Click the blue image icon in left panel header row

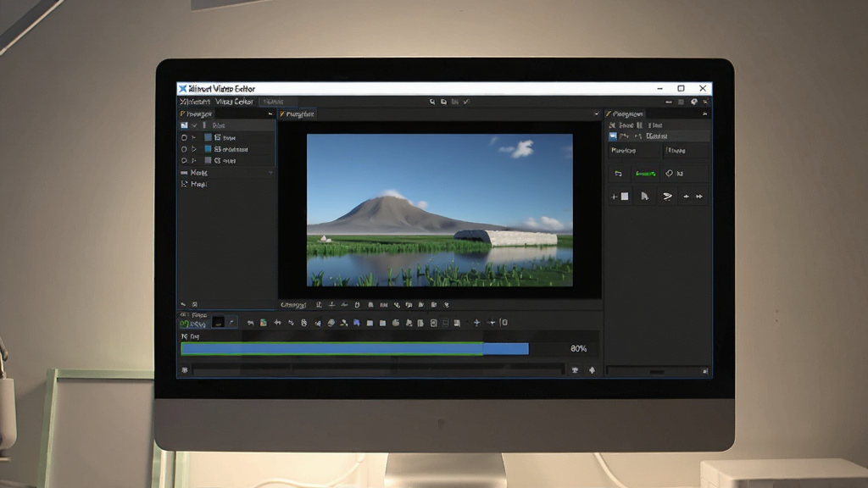point(184,125)
